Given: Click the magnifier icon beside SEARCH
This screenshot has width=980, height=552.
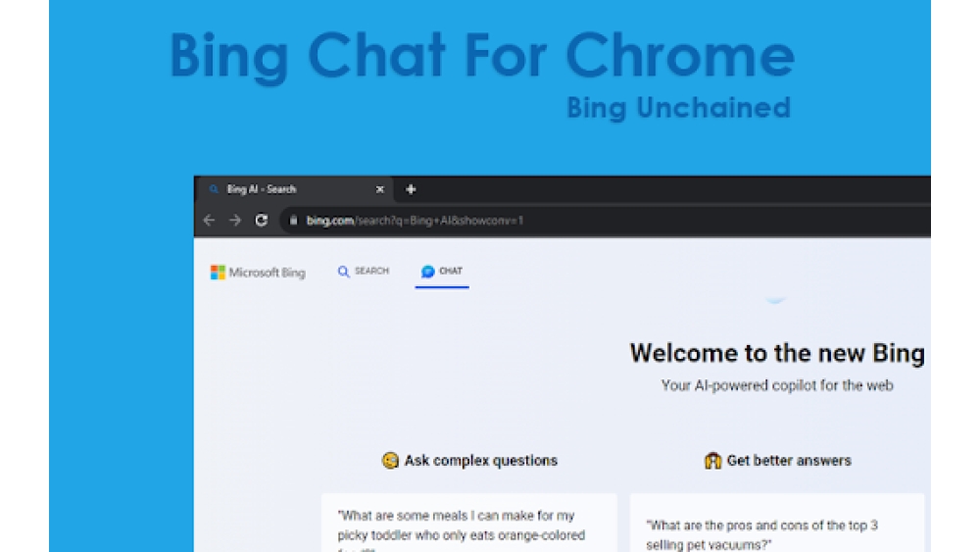Looking at the screenshot, I should tap(343, 272).
